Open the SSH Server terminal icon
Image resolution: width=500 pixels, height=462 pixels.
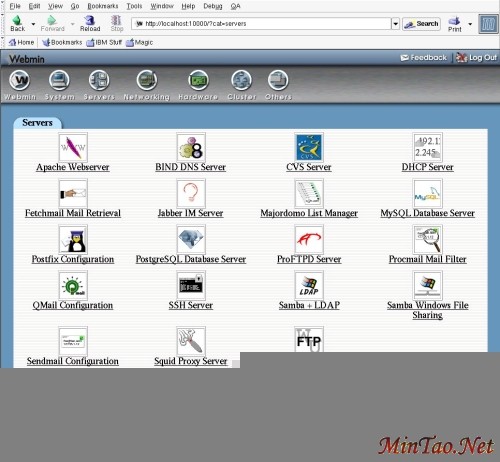[x=191, y=285]
